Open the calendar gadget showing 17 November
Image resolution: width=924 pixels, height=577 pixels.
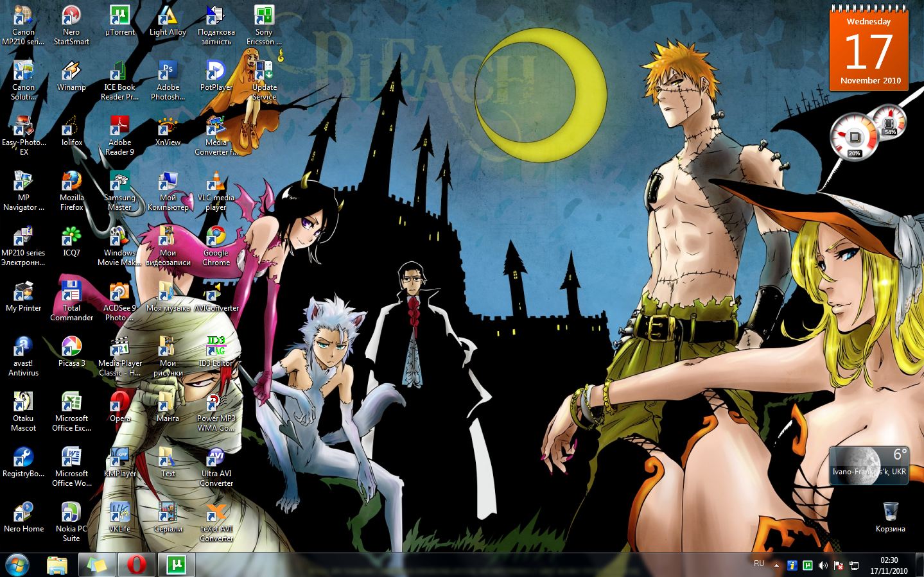click(869, 48)
